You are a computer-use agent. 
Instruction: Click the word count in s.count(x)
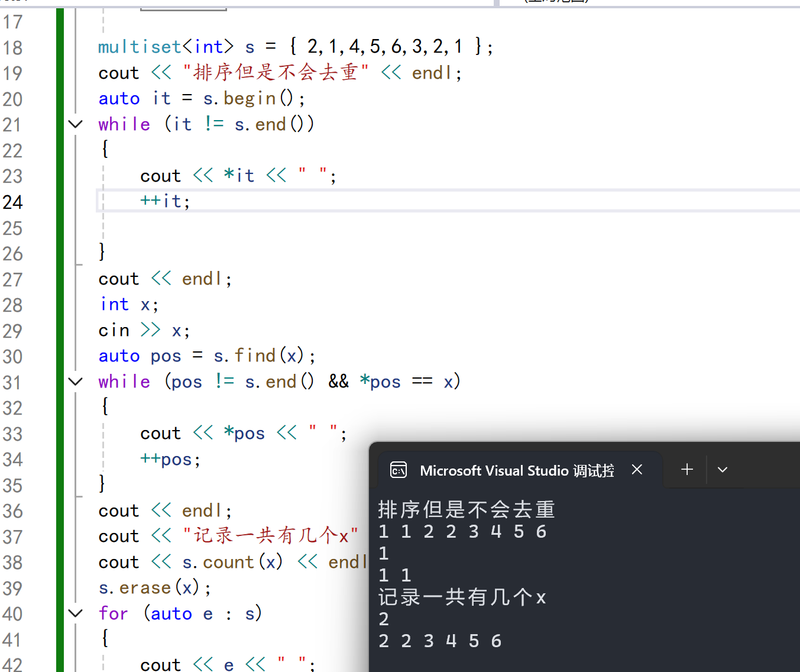(229, 561)
